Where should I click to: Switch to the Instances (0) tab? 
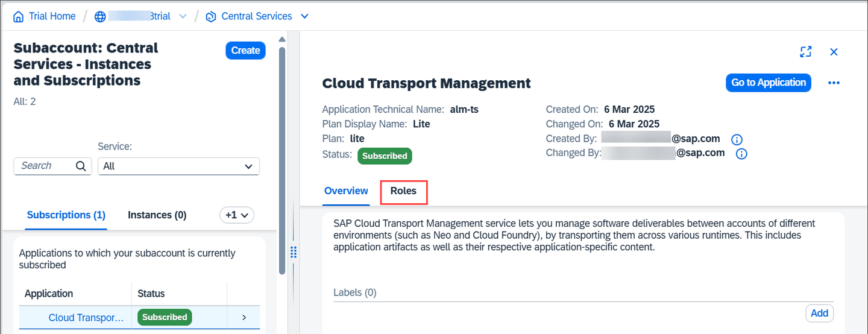pyautogui.click(x=157, y=215)
